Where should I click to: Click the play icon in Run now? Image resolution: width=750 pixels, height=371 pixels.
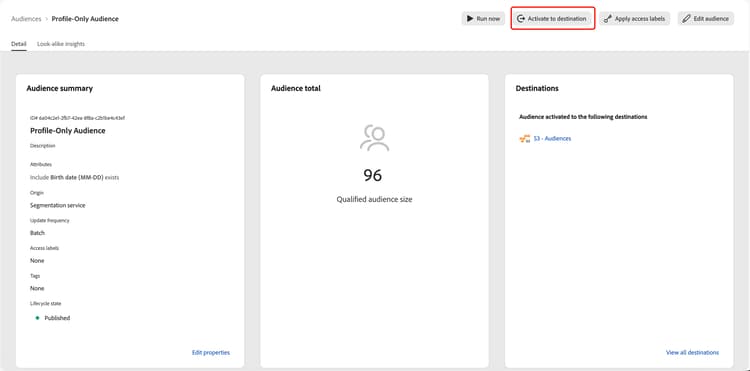pyautogui.click(x=470, y=19)
